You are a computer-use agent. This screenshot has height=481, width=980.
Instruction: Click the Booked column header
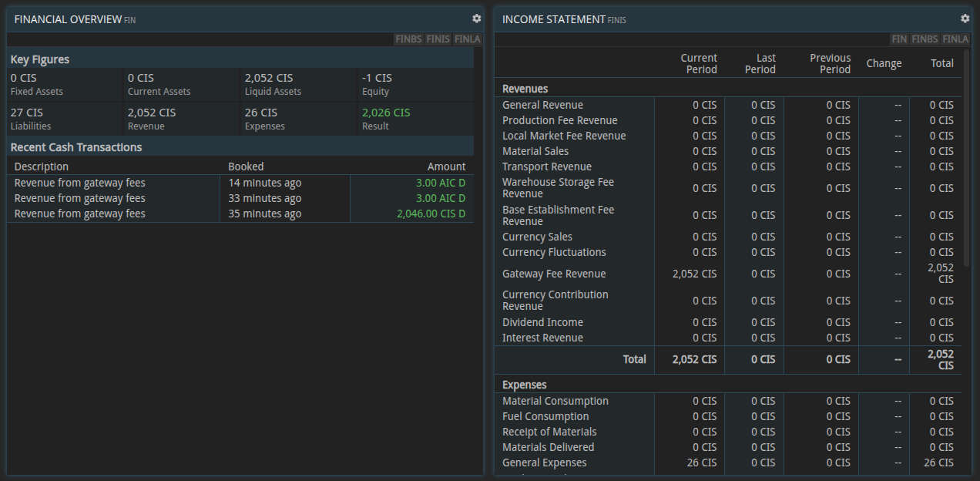(246, 166)
